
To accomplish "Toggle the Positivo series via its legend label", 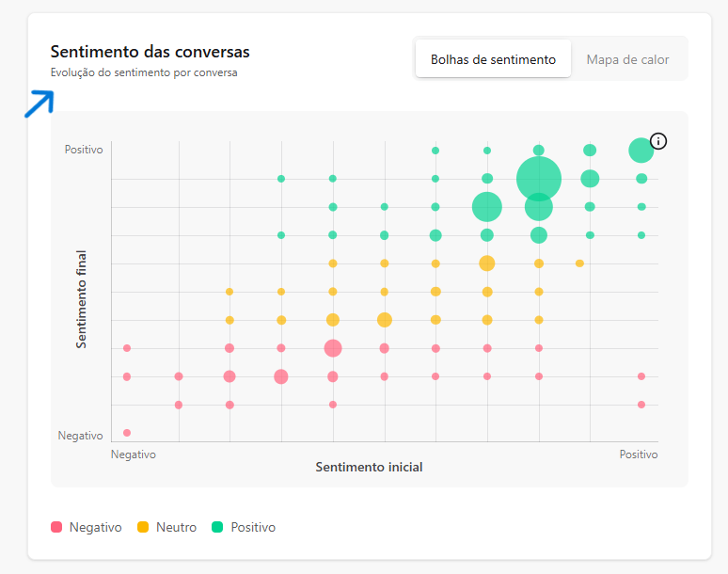I will pyautogui.click(x=253, y=527).
